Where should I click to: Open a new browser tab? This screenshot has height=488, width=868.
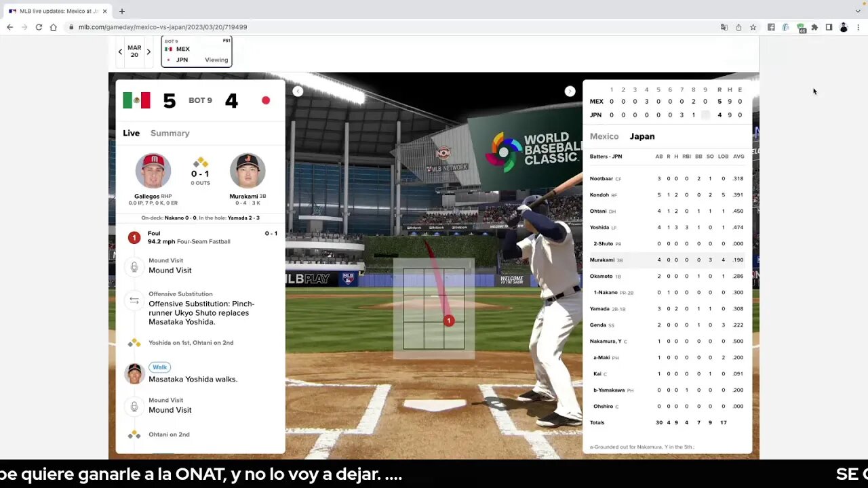tap(122, 11)
